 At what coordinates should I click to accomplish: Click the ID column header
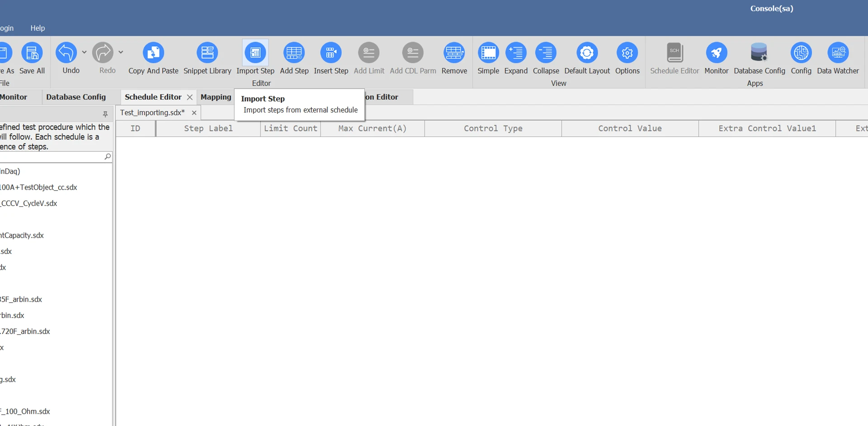135,129
